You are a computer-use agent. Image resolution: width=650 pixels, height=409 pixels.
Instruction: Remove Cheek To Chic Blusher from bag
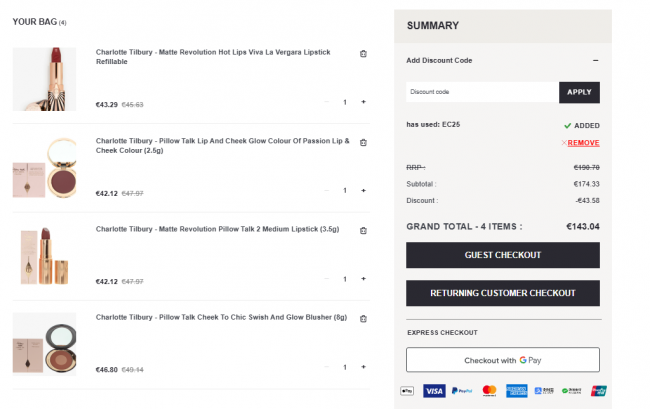[363, 319]
